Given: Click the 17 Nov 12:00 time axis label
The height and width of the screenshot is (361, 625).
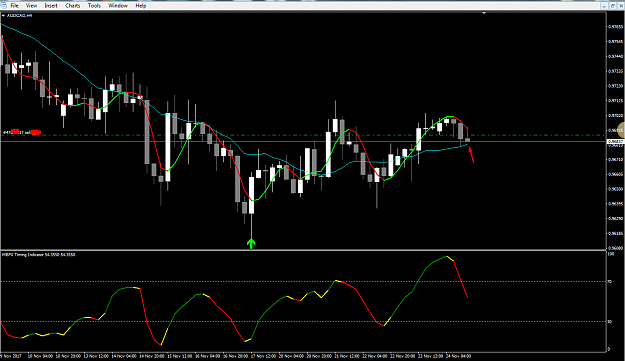Looking at the screenshot, I should click(263, 356).
